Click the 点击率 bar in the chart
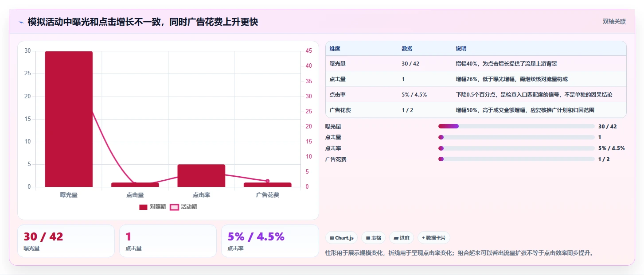The height and width of the screenshot is (275, 644). (x=201, y=176)
